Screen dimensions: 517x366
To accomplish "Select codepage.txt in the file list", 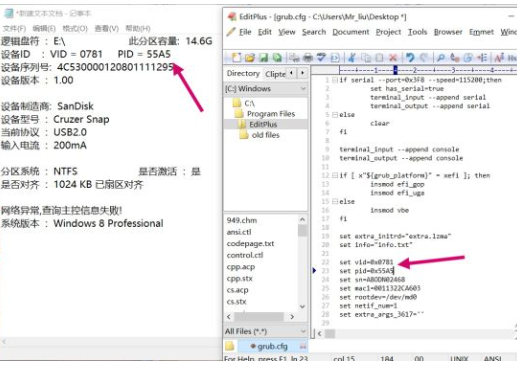I will point(250,244).
